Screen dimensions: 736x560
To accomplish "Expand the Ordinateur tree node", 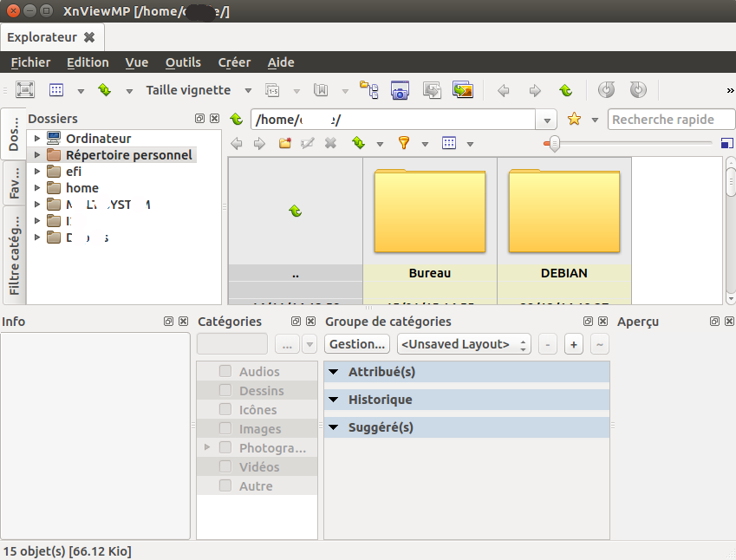I will pos(36,139).
